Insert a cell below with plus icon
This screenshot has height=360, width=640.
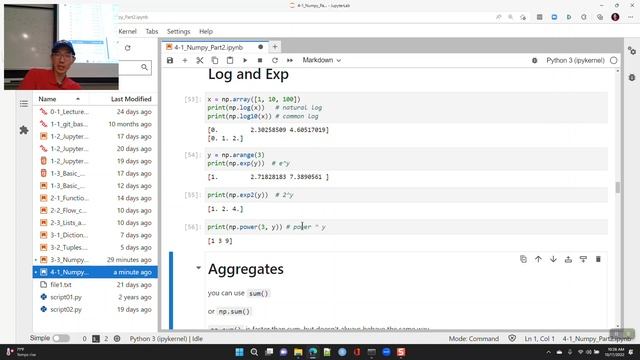point(184,60)
